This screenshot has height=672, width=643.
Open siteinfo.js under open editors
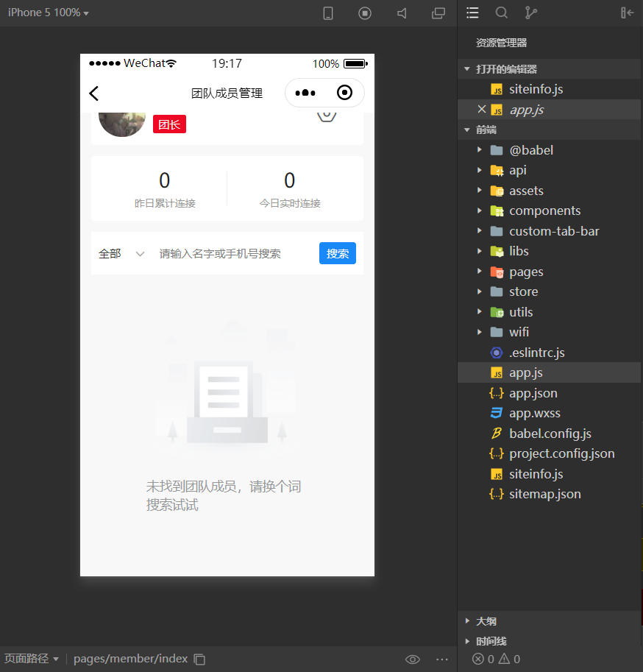(536, 89)
